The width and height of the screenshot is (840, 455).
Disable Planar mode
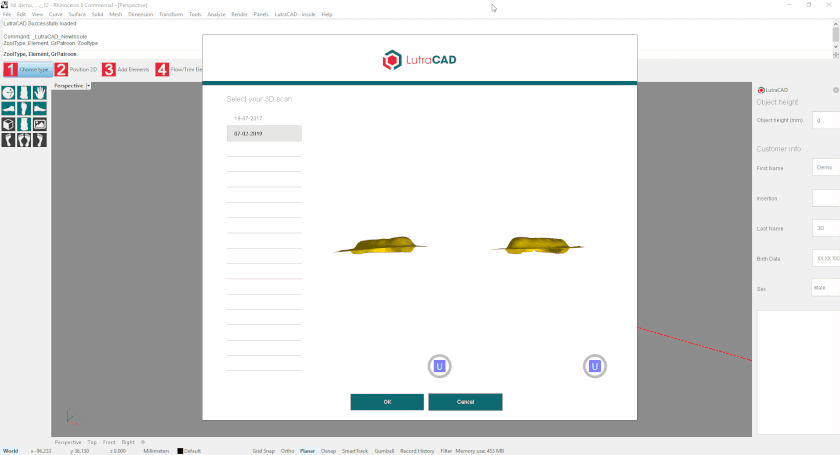307,451
